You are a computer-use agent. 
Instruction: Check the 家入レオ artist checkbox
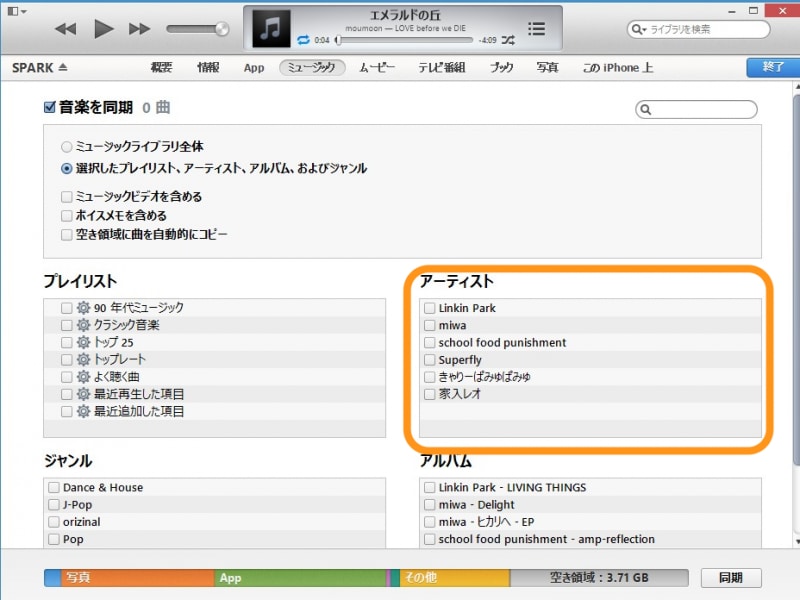click(430, 394)
